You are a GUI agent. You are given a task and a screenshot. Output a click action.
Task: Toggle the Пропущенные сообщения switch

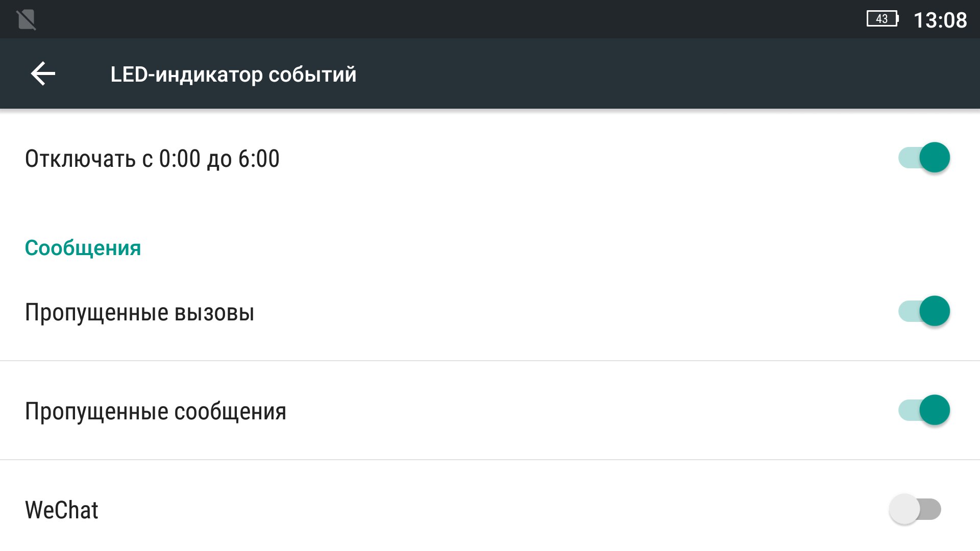coord(924,410)
